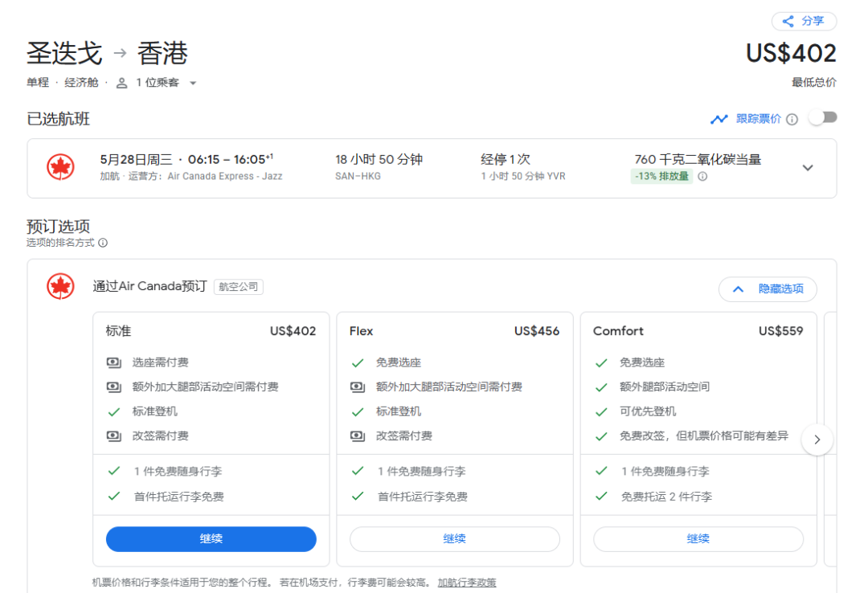Click 免费改签，但机票价格可能有差异 text
The height and width of the screenshot is (593, 868).
coord(703,436)
